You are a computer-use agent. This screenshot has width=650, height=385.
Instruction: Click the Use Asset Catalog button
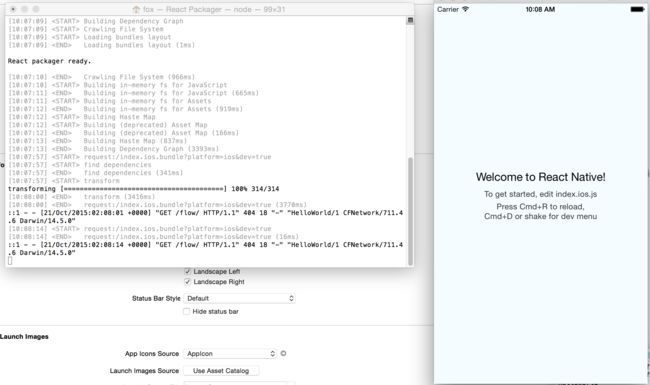point(221,370)
